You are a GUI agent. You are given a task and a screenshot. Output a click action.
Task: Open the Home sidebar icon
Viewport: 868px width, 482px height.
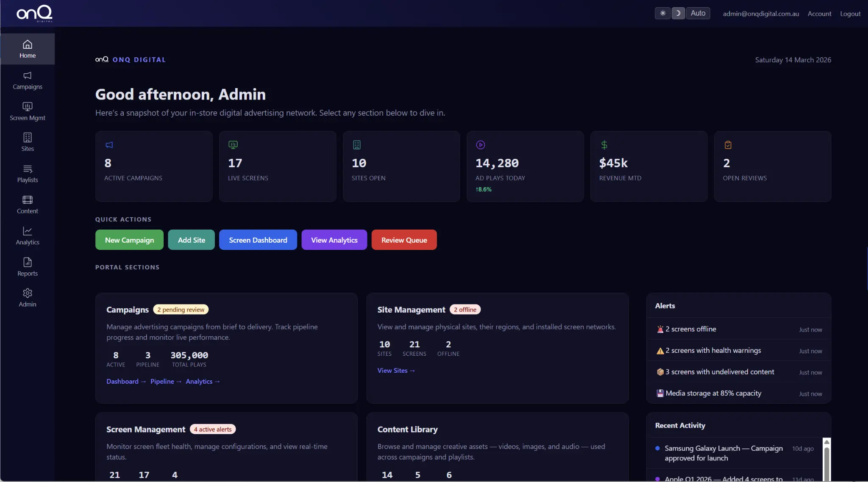[28, 44]
